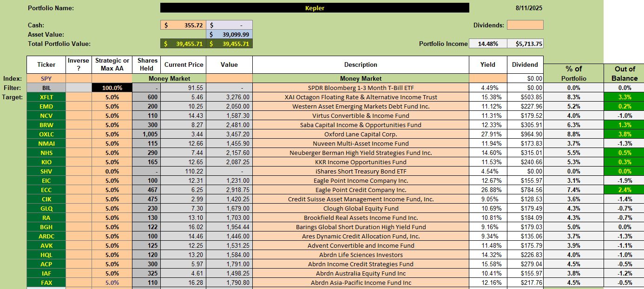The height and width of the screenshot is (289, 644).
Task: Select shares held 1,005 for OXLC
Action: [146, 134]
